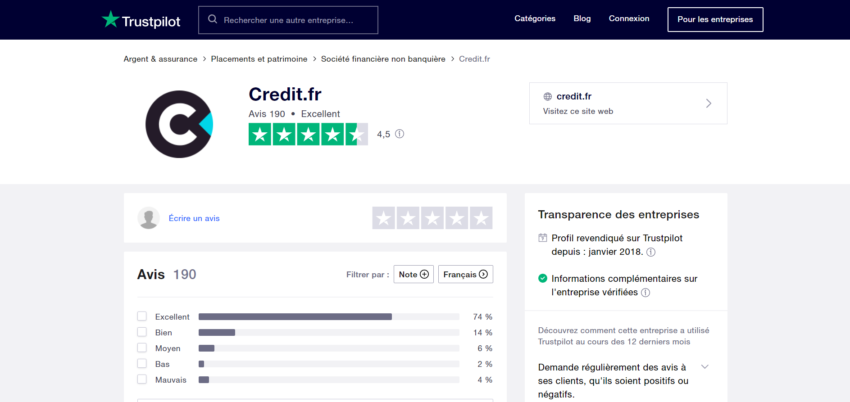850x402 pixels.
Task: Open info icon next to 4,5 rating
Action: tap(400, 134)
